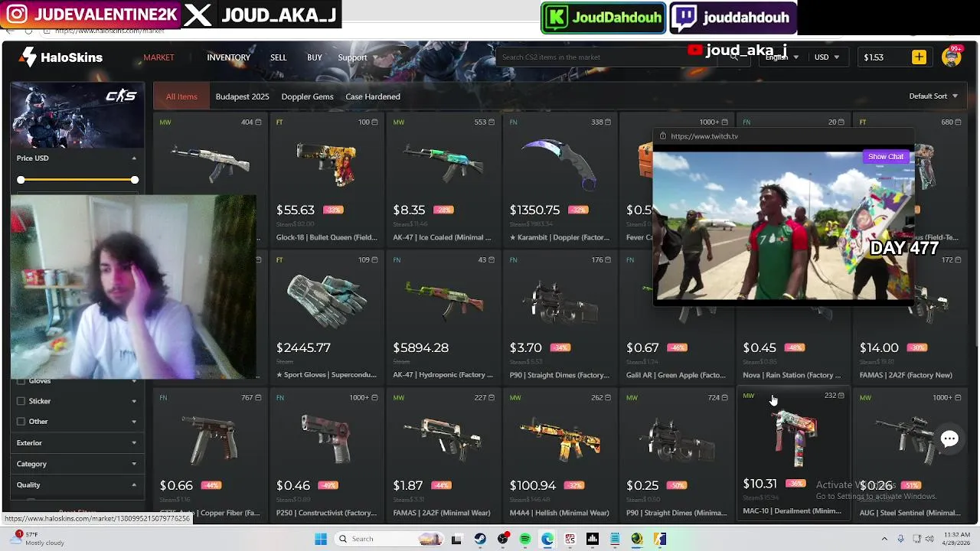This screenshot has width=980, height=551.
Task: Click the stock icon beside count 262
Action: pos(608,398)
